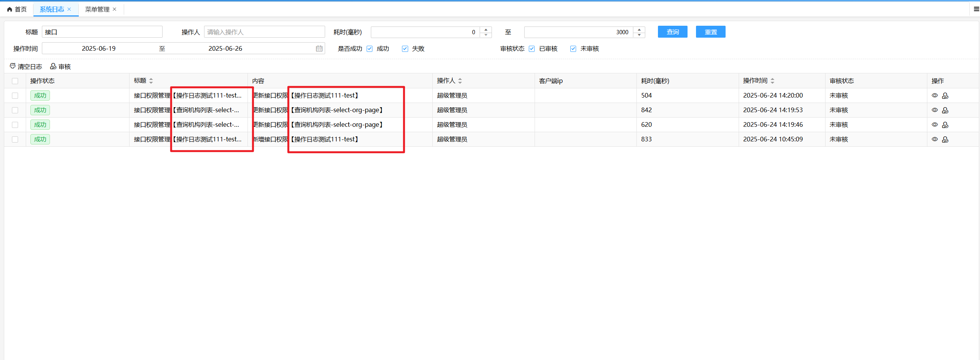
Task: Click 清空日志 toolbar action
Action: pyautogui.click(x=26, y=66)
